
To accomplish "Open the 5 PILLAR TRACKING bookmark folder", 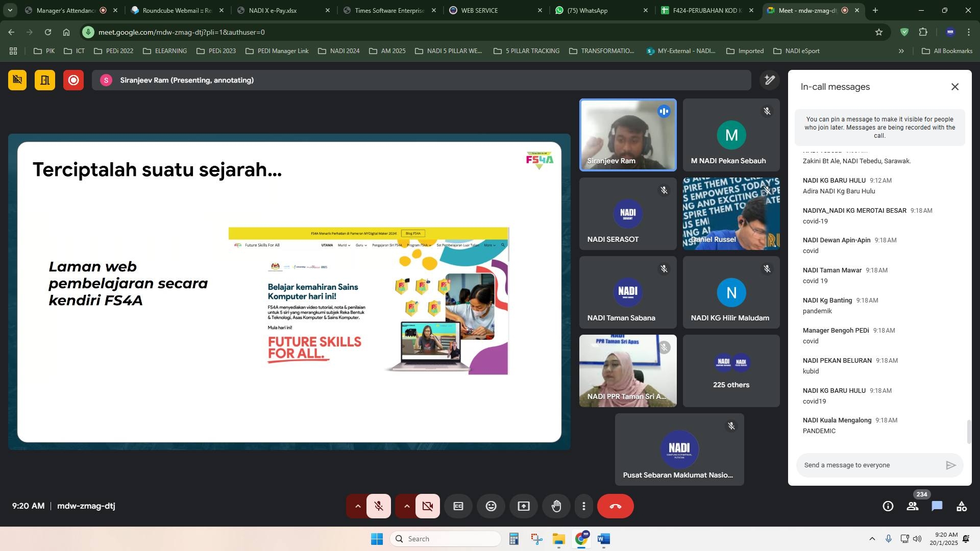I will (527, 51).
